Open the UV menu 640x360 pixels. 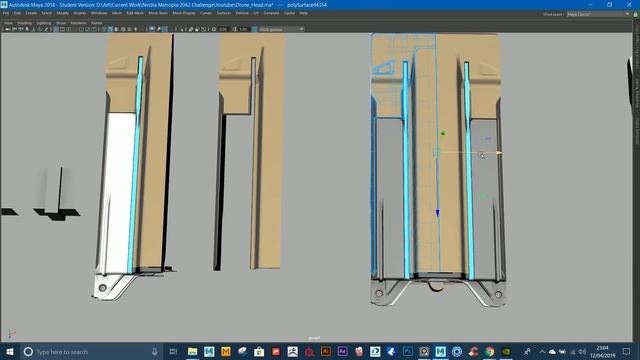[256, 13]
